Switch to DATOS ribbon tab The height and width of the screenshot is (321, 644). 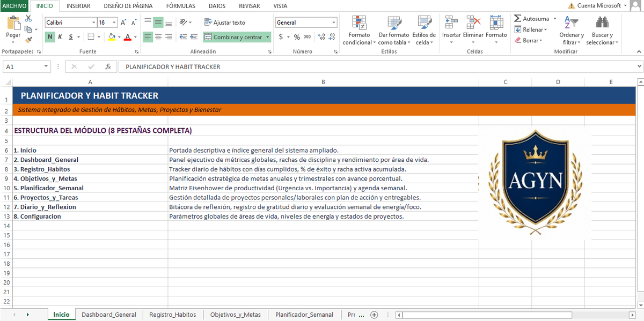217,6
